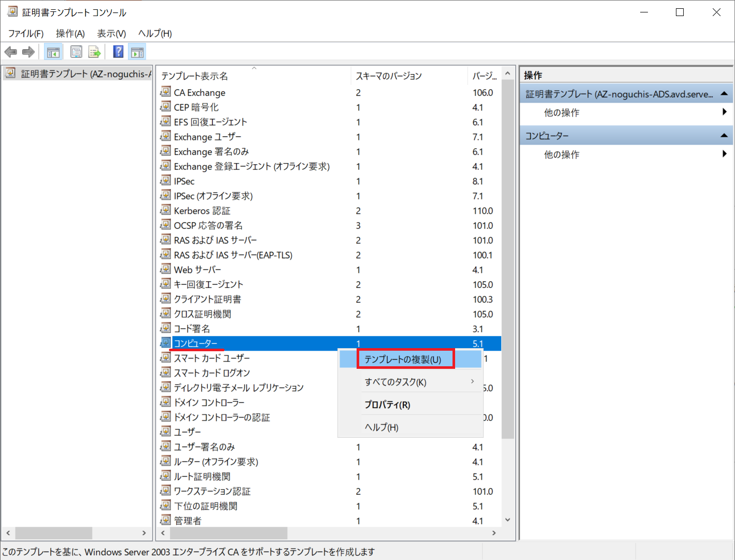
Task: Sort by スキーマのバージョン column header
Action: [x=409, y=76]
